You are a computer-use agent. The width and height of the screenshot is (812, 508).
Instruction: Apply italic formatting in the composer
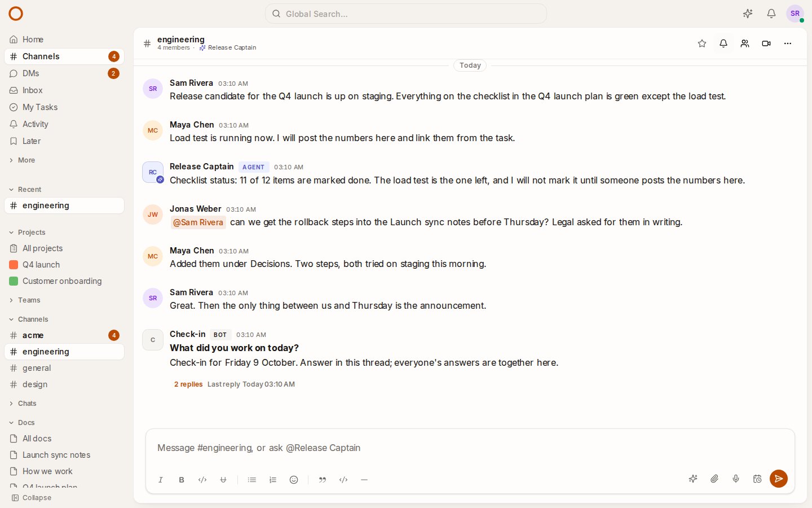pos(161,480)
